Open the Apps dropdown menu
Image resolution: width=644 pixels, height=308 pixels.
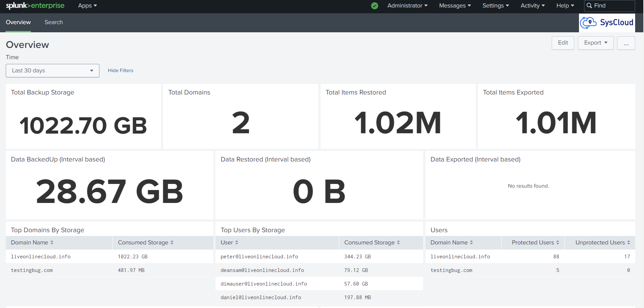click(87, 6)
